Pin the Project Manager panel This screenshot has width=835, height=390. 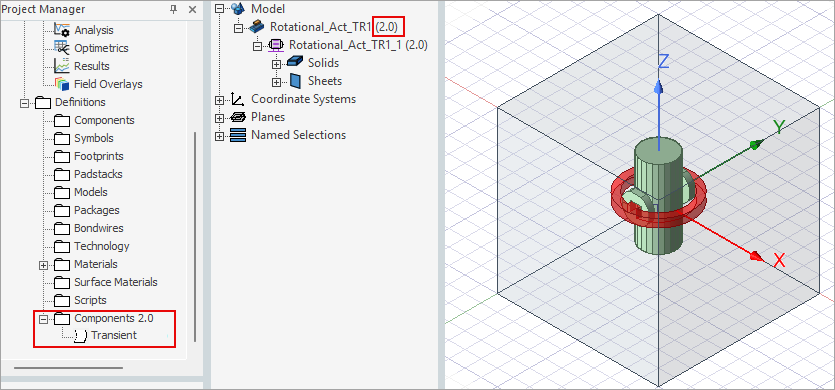[x=174, y=9]
